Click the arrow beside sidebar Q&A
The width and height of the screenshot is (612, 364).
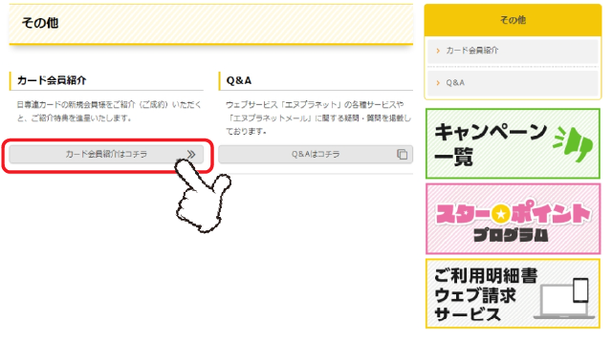(438, 83)
